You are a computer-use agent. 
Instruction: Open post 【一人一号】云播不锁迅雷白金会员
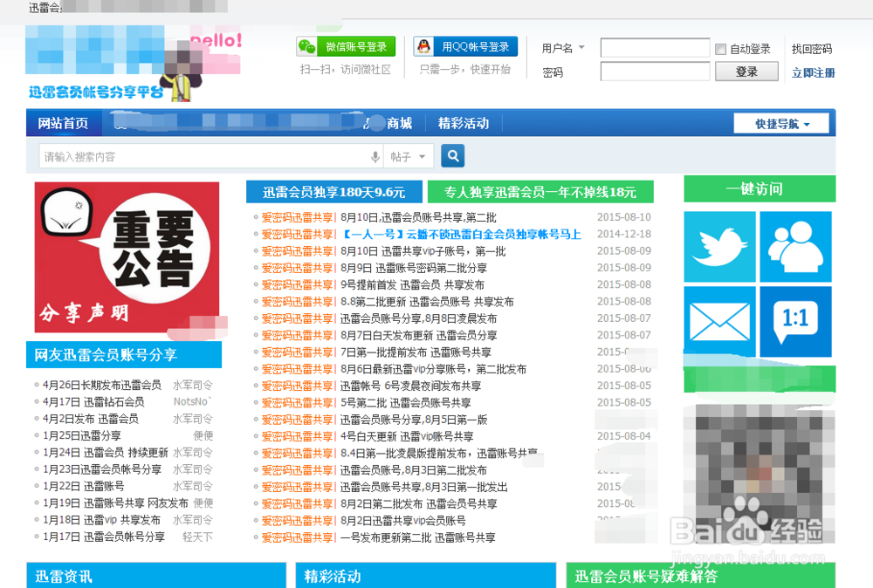(460, 234)
